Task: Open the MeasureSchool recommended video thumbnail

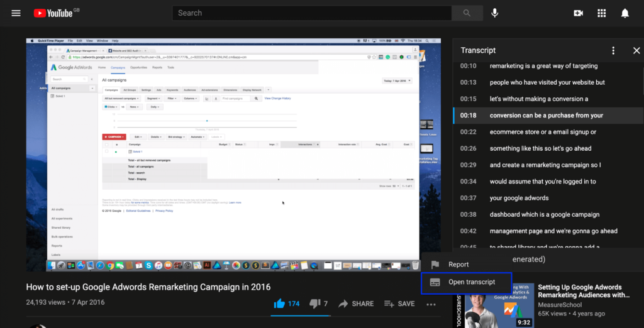Action: click(493, 305)
